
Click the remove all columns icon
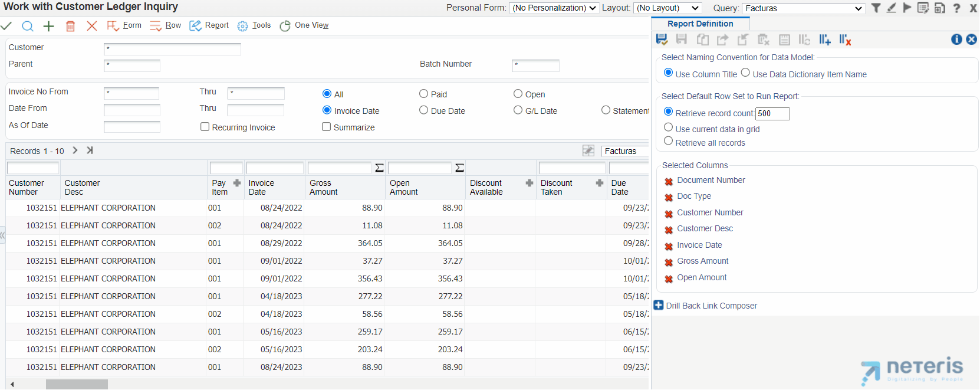pyautogui.click(x=845, y=40)
